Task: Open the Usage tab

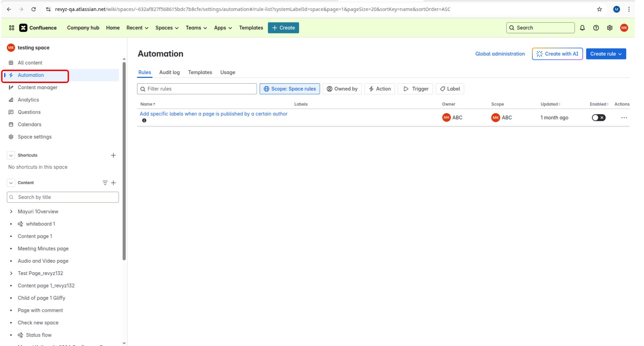Action: point(227,72)
